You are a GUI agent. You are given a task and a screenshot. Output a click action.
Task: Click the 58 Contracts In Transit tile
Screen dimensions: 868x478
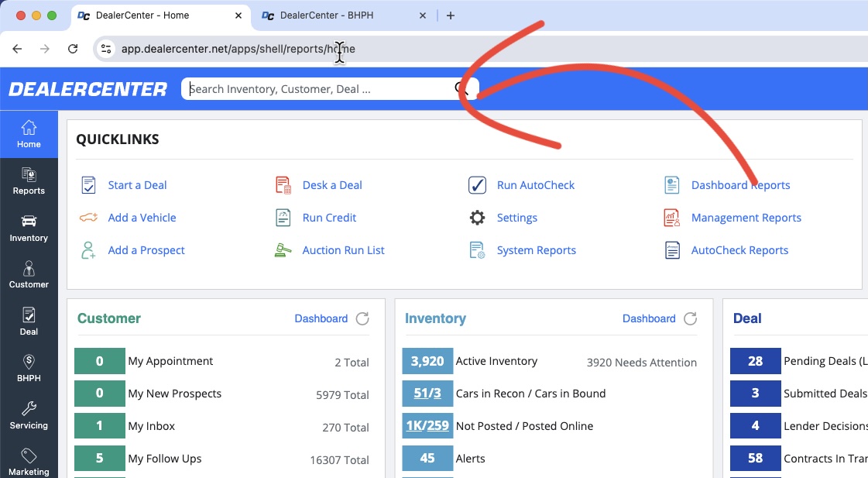756,458
